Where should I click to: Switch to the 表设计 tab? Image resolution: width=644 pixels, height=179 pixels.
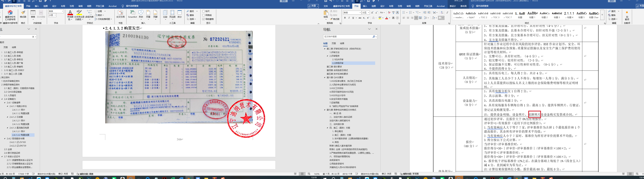tap(453, 6)
